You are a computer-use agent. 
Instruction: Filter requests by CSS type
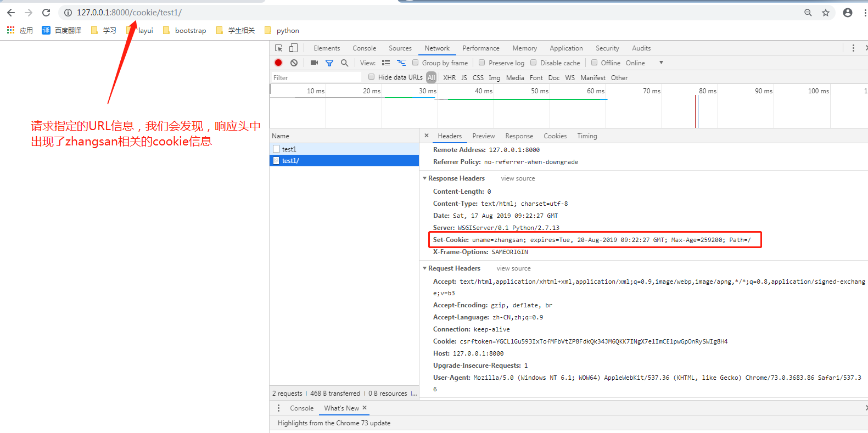coord(478,77)
